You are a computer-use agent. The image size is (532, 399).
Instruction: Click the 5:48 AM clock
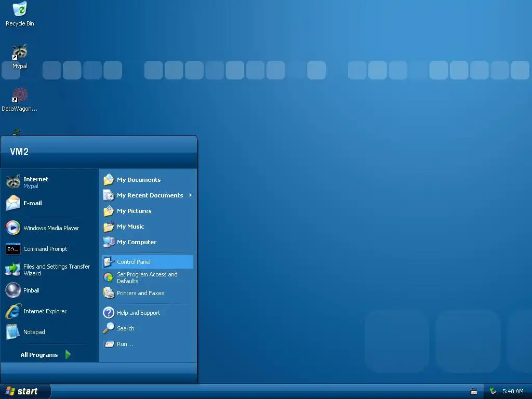tap(513, 391)
